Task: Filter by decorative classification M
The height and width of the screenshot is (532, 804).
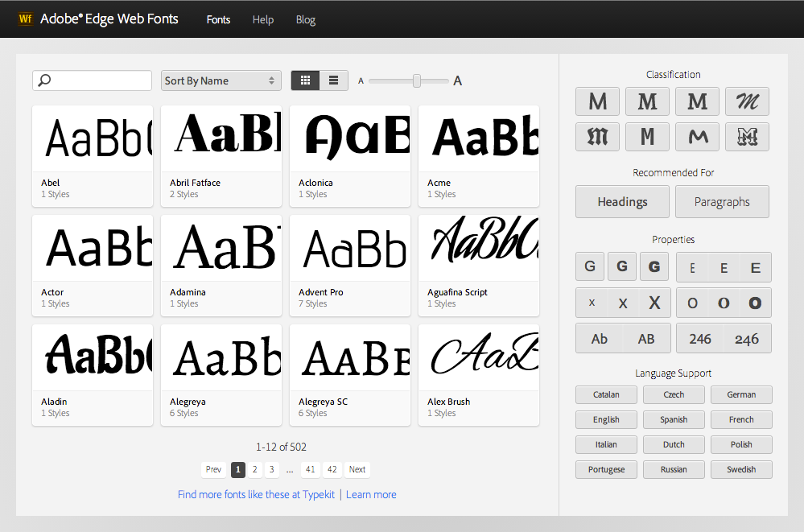Action: (x=747, y=137)
